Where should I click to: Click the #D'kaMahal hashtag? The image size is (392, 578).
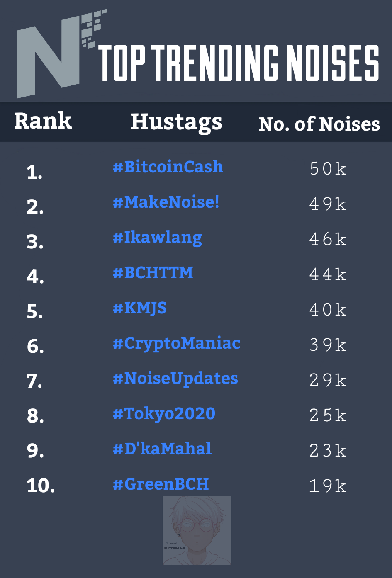click(x=162, y=449)
